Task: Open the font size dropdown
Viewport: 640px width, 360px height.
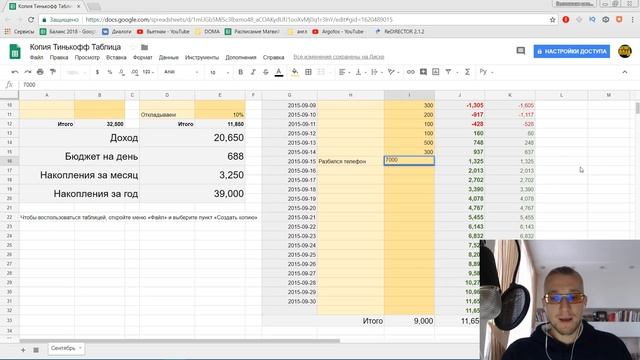Action: [220, 72]
